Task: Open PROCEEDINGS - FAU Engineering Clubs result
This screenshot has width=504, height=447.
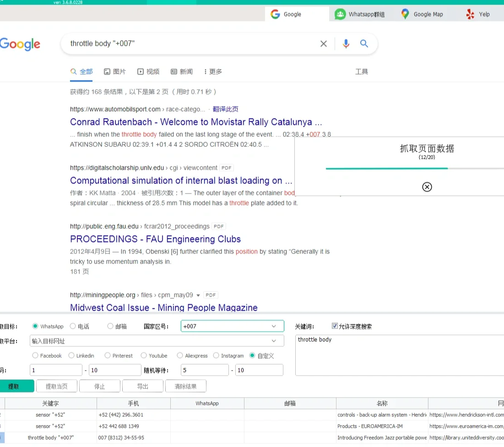Action: (155, 239)
